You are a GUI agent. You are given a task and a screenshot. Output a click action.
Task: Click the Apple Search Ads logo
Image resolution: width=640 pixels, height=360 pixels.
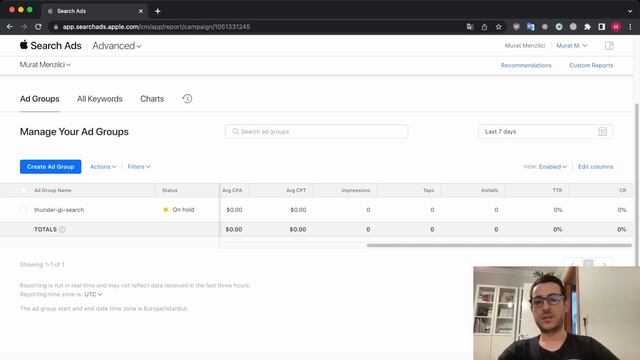[x=51, y=46]
